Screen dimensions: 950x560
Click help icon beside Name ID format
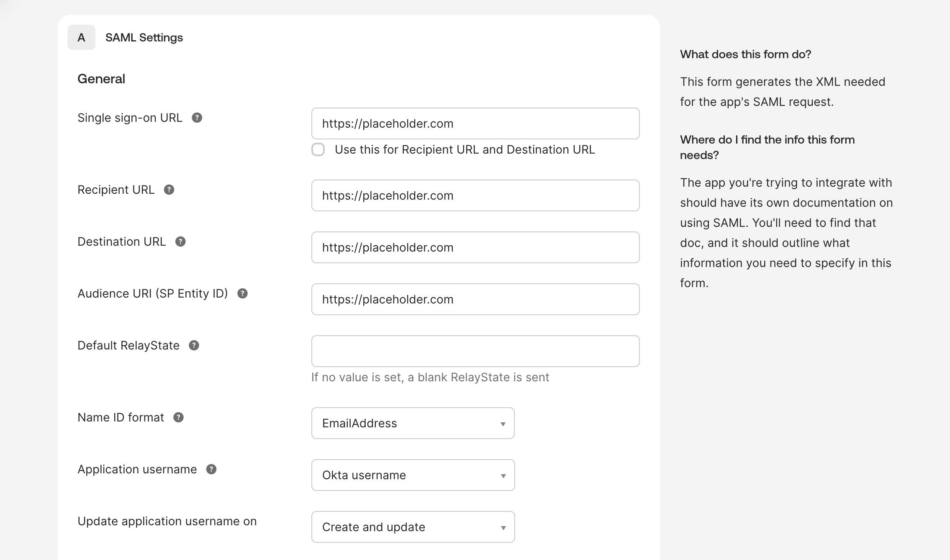pos(179,418)
